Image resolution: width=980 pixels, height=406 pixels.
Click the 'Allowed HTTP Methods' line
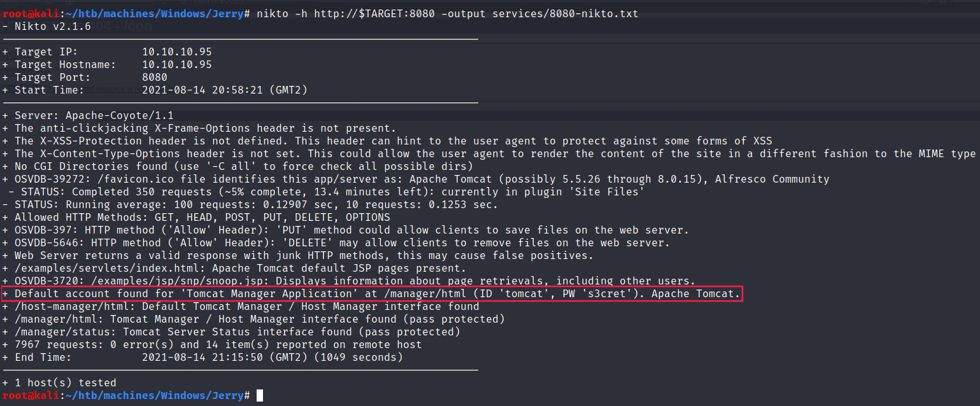[x=202, y=218]
